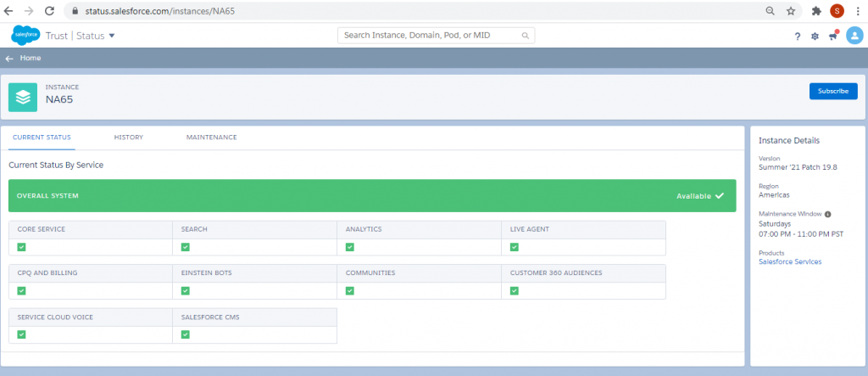Open the browser extensions puzzle icon

click(815, 11)
